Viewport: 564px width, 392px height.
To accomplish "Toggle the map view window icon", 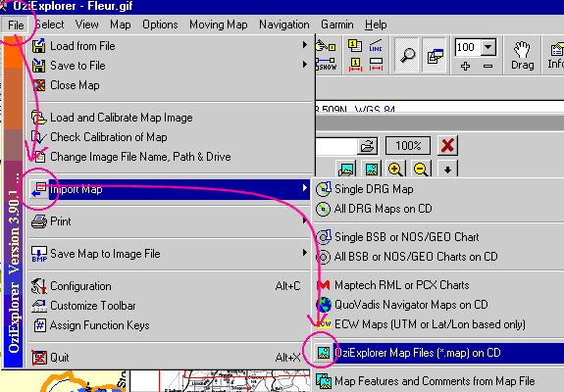I will point(435,55).
